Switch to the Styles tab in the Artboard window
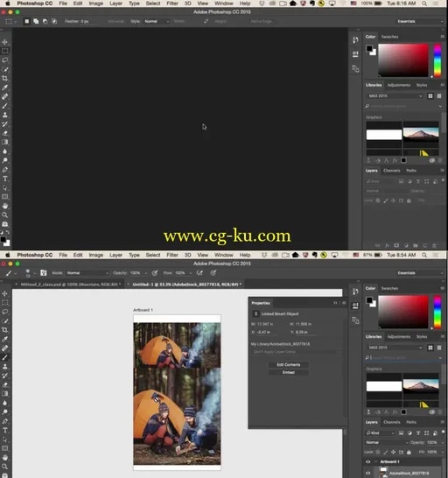The image size is (448, 478). click(422, 336)
